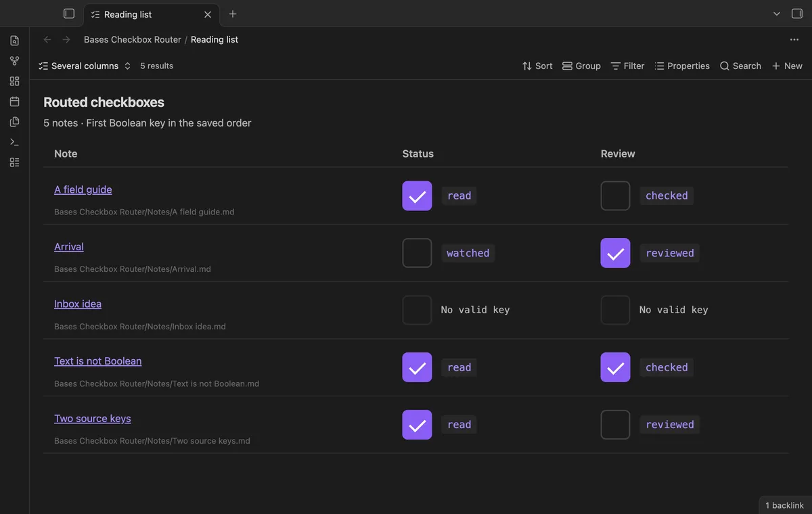
Task: Open the A field guide note link
Action: tap(83, 189)
